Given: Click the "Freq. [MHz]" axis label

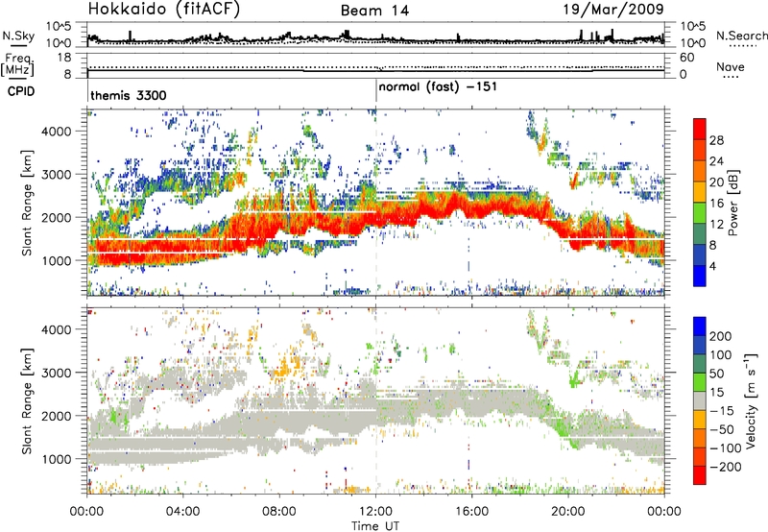Looking at the screenshot, I should (x=17, y=64).
